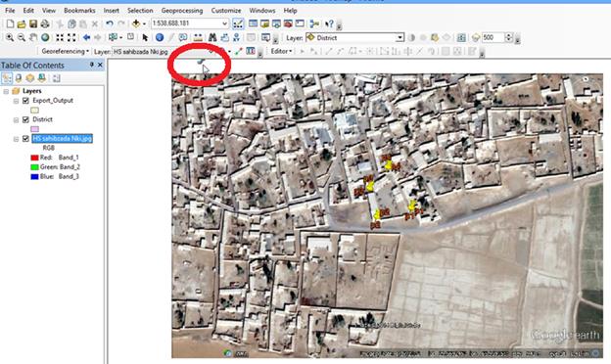Open the Effects Layer District dropdown
Screen dimensions: 611x364
click(x=399, y=38)
